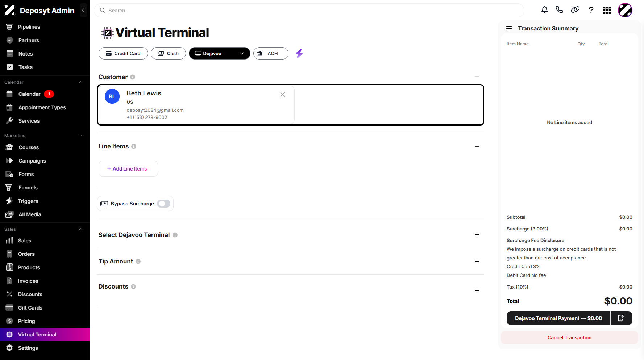Screen dimensions: 644x360
Task: Expand the Select Dejavoo Terminal section
Action: click(477, 235)
